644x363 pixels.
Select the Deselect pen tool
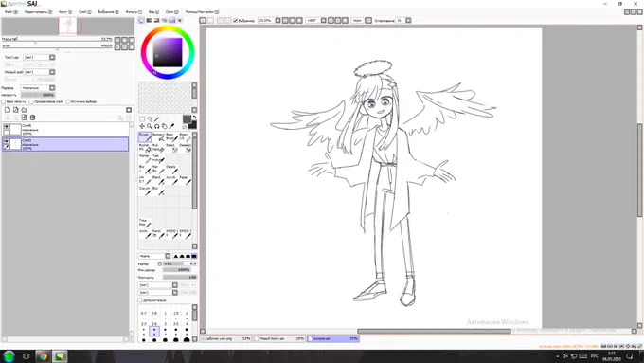[186, 148]
